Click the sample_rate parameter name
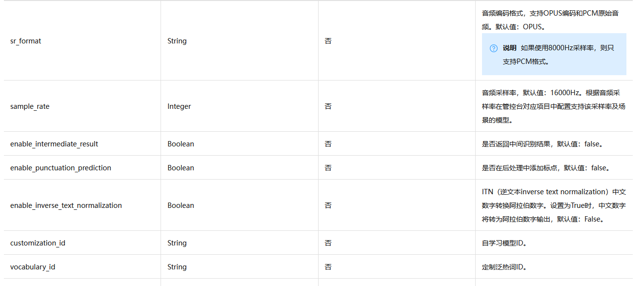This screenshot has height=286, width=644. 30,106
